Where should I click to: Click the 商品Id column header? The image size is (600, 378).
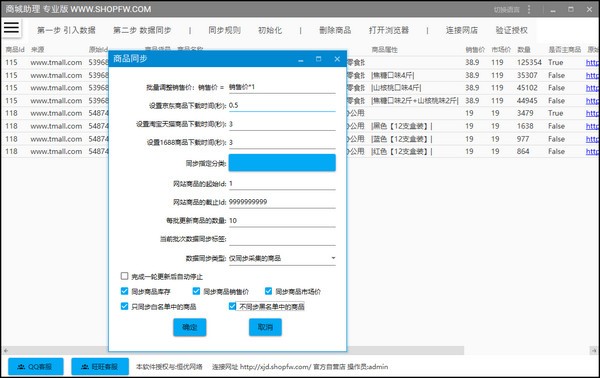pos(15,50)
